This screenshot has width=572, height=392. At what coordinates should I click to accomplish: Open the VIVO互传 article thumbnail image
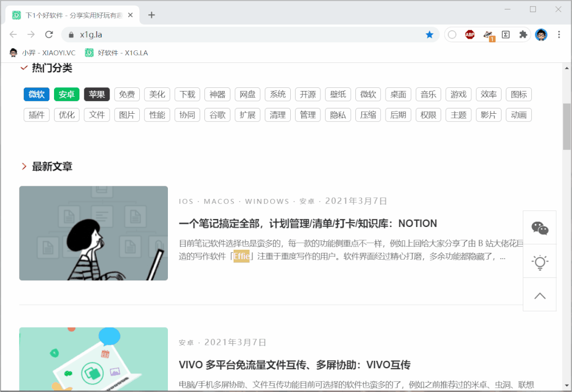(x=93, y=359)
